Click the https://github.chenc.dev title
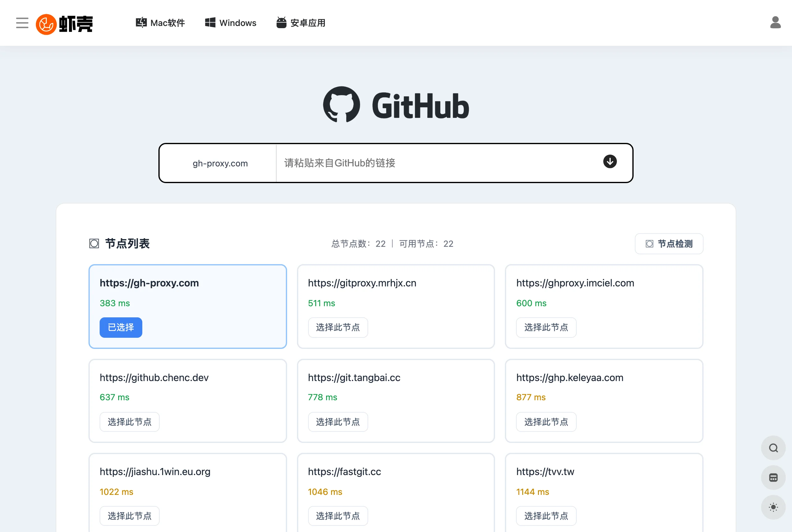Image resolution: width=792 pixels, height=532 pixels. [154, 377]
